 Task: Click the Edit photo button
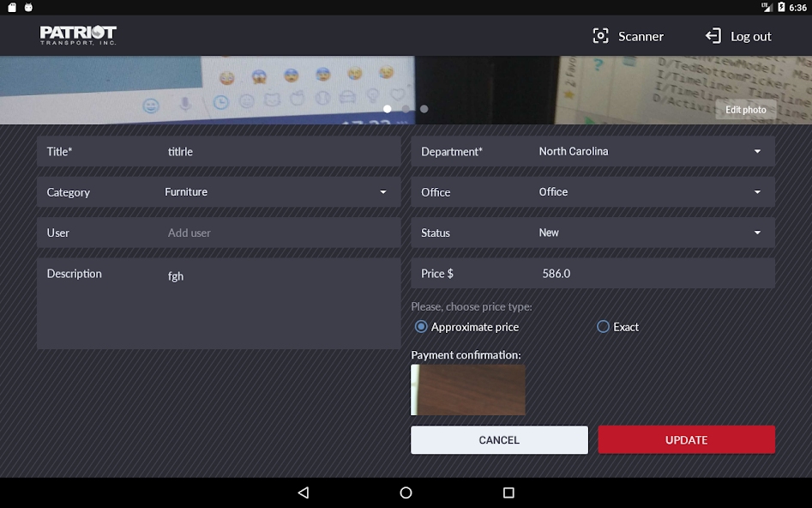point(746,110)
